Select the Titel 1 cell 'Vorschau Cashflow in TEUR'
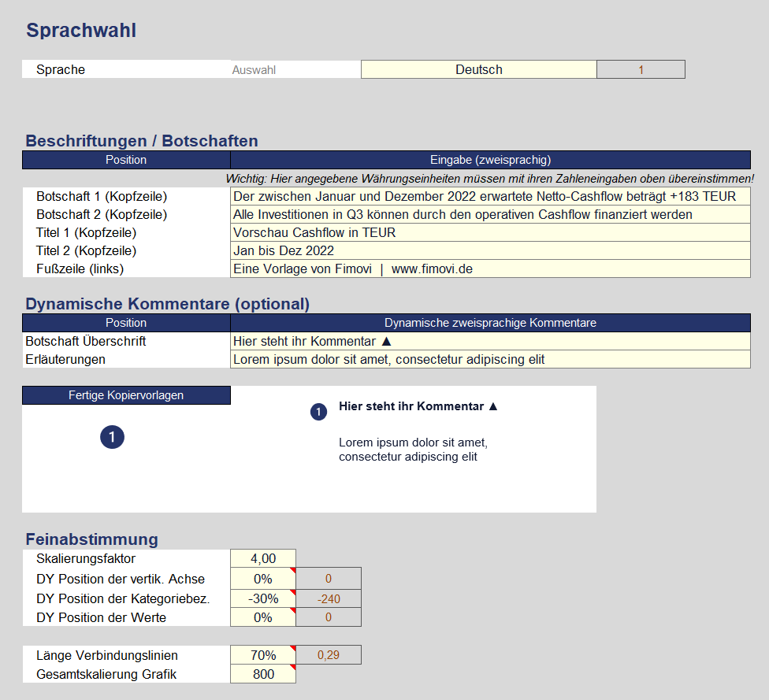The width and height of the screenshot is (769, 700). click(490, 233)
